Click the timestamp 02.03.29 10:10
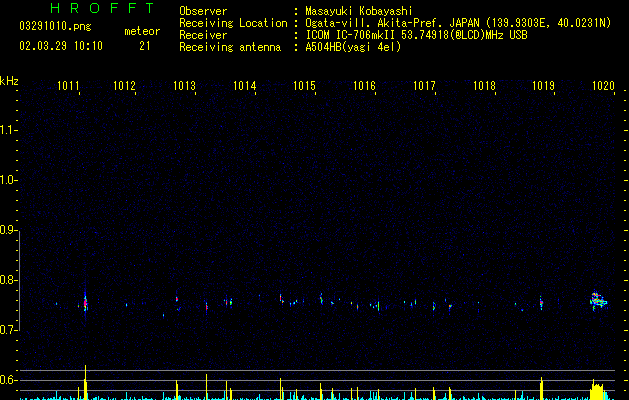 pos(61,46)
